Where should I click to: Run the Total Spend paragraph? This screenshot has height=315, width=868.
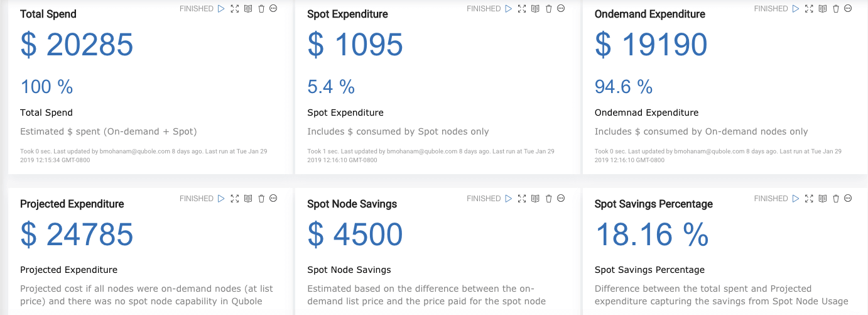[221, 9]
